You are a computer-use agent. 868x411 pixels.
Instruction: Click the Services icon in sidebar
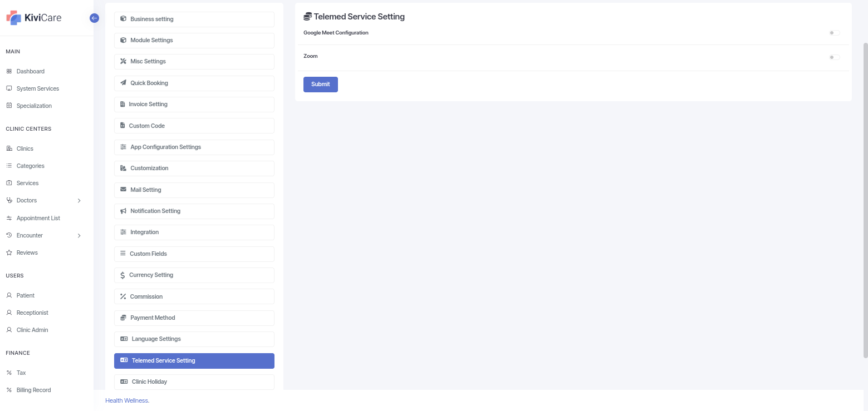[9, 183]
